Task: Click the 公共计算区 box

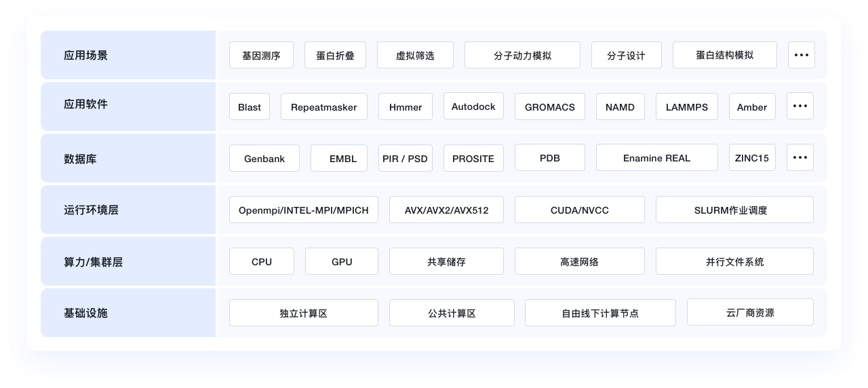Action: click(452, 313)
